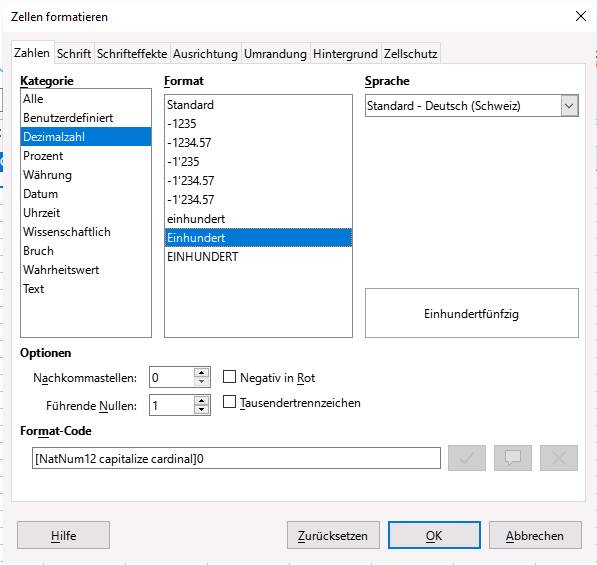Click inside the Format-Code text field
Viewport: 597px width, 565px height.
[236, 458]
